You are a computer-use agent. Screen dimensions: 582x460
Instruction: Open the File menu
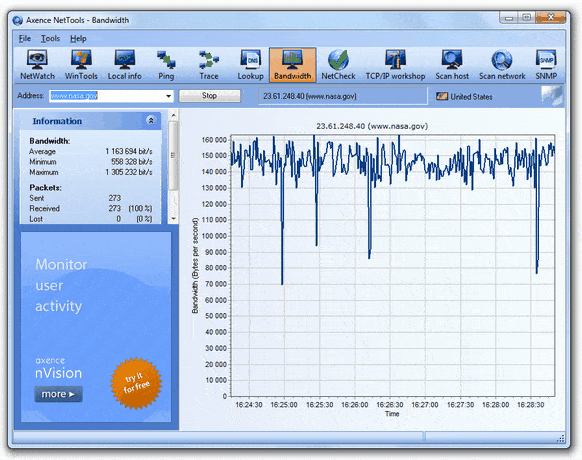(x=25, y=39)
